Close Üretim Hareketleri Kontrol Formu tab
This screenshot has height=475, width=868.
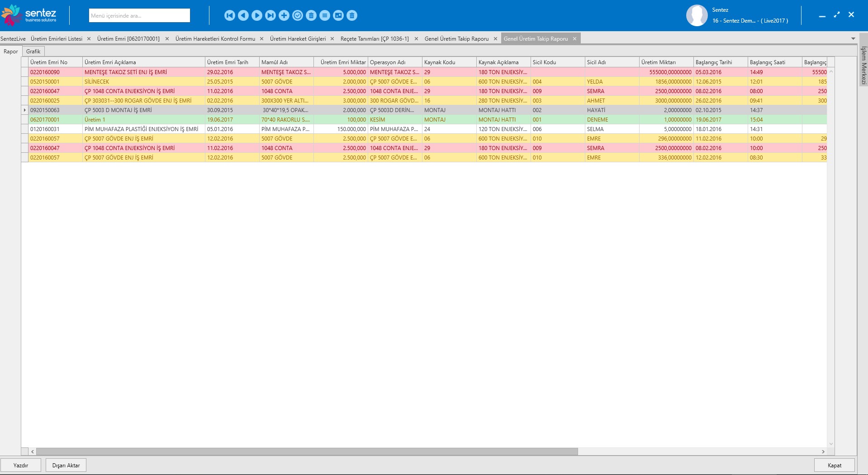[x=261, y=39]
